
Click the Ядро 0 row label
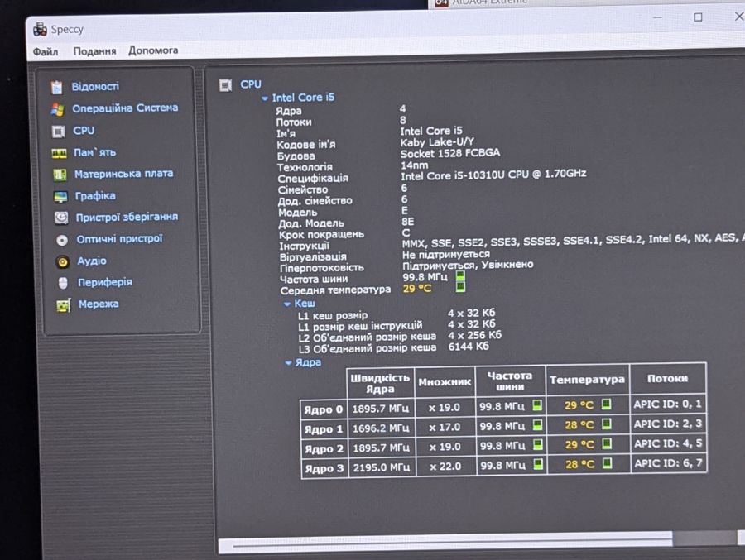pos(324,409)
